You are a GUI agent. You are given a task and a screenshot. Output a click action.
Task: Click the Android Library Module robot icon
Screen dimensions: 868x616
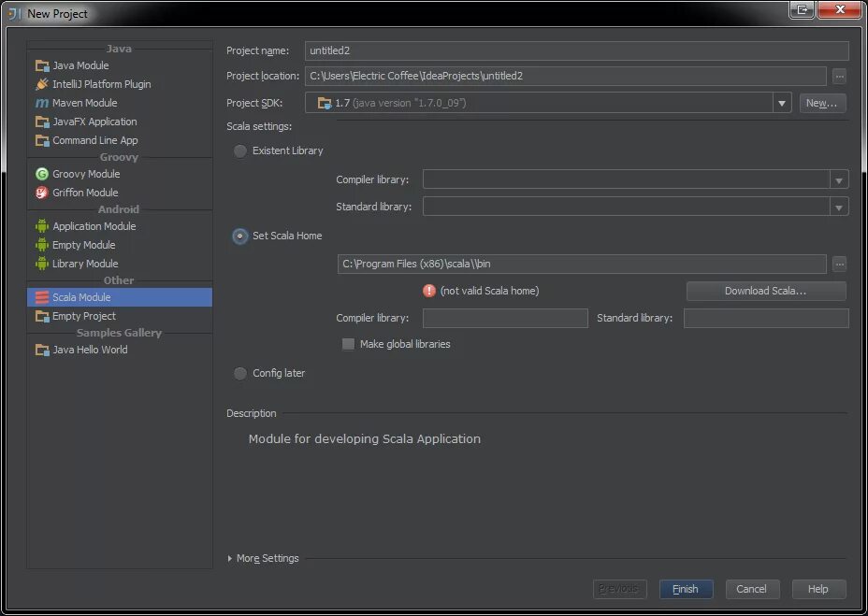coord(42,264)
